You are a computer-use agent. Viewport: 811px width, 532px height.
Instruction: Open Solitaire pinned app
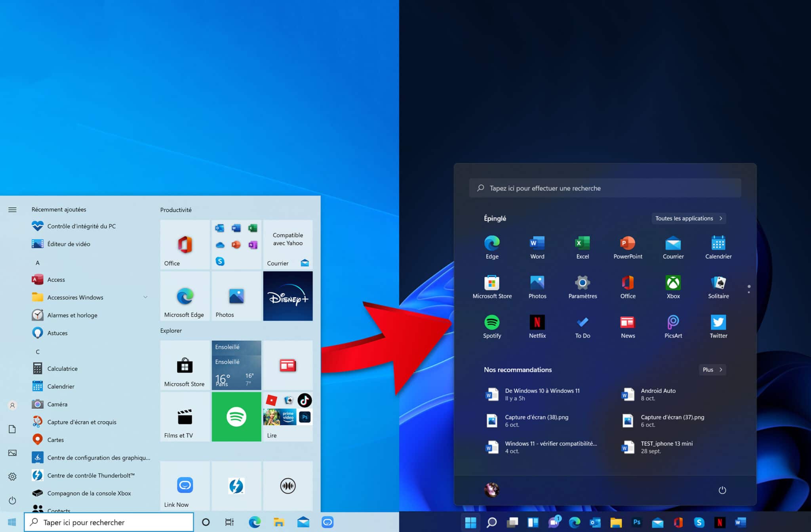[x=718, y=287]
